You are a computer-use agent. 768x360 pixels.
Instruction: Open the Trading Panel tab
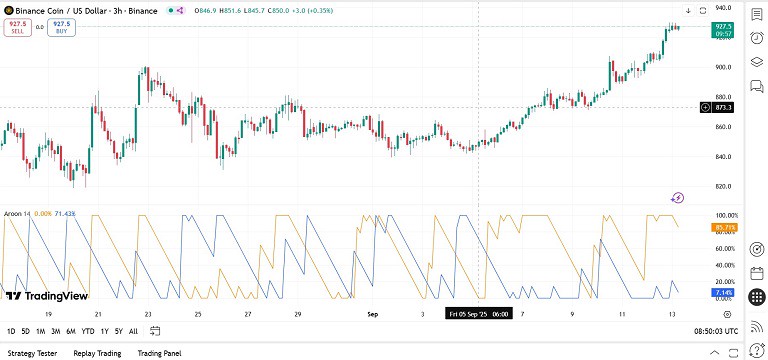tap(159, 353)
